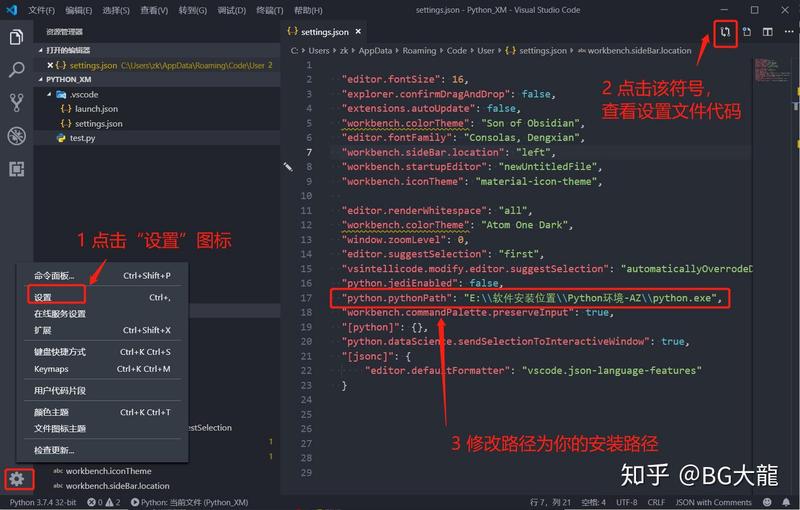Open the Extensions view icon
This screenshot has height=510, width=800.
16,169
